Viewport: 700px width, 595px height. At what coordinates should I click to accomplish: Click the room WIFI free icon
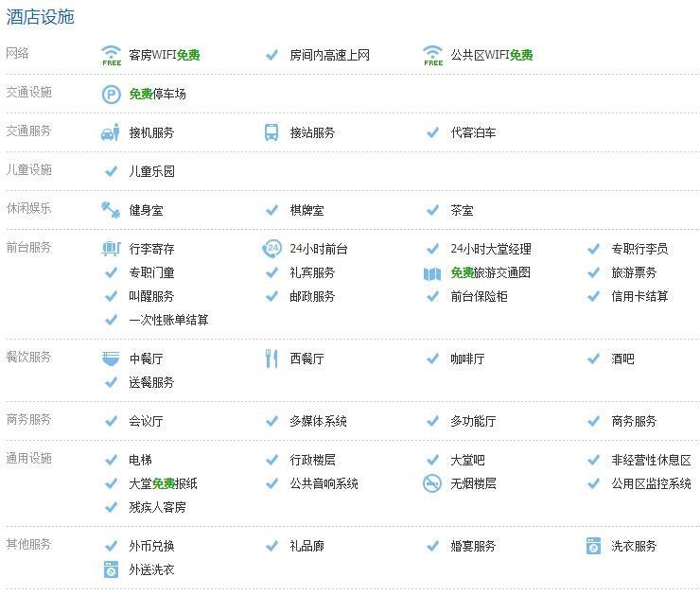[x=111, y=55]
